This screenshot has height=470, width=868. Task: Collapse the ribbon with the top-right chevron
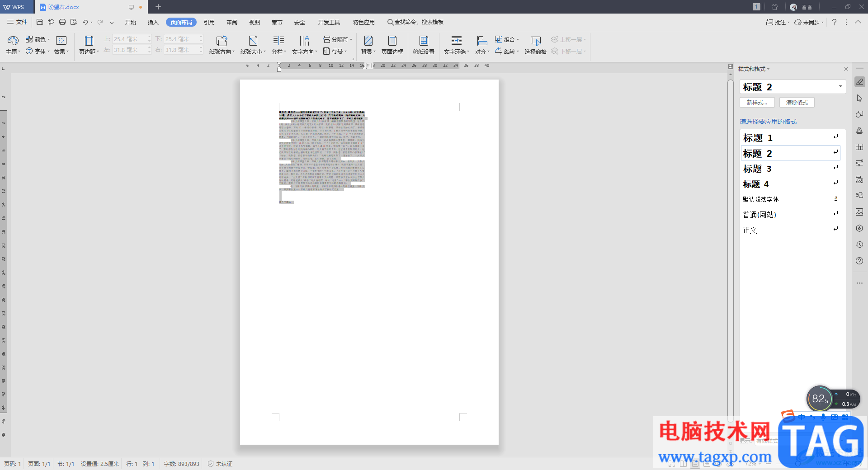[x=858, y=22]
